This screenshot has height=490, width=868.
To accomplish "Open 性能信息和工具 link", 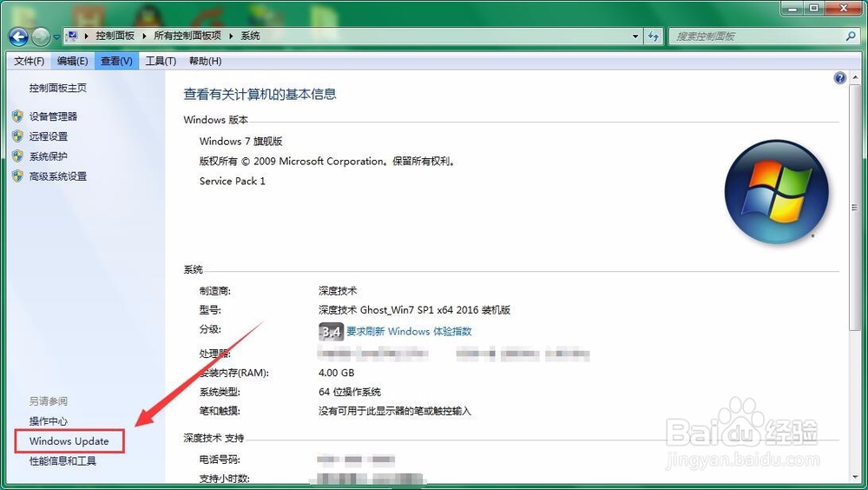I will pyautogui.click(x=62, y=461).
